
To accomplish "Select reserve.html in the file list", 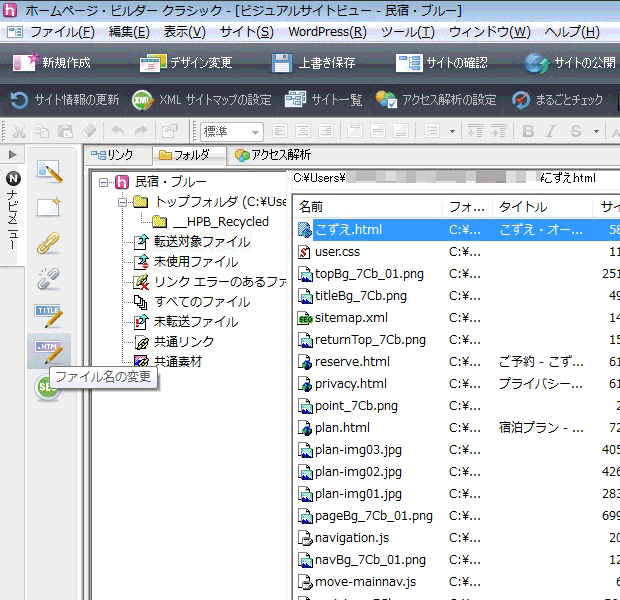I will [352, 361].
